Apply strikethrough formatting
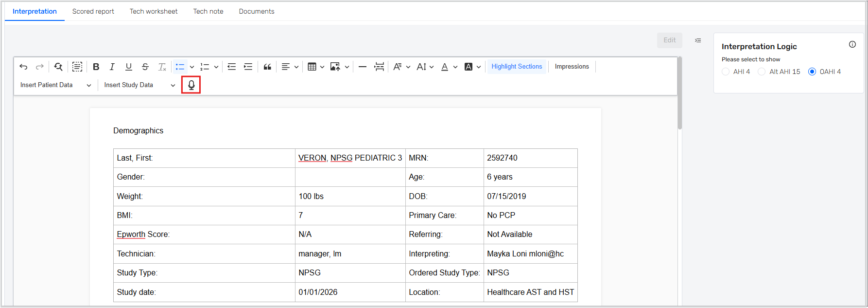This screenshot has height=308, width=868. (x=145, y=67)
